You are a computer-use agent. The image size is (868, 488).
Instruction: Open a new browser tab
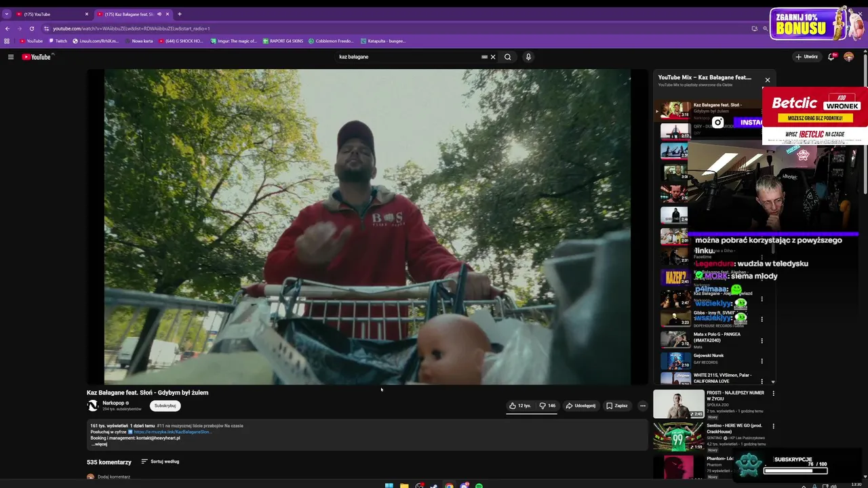click(x=180, y=14)
